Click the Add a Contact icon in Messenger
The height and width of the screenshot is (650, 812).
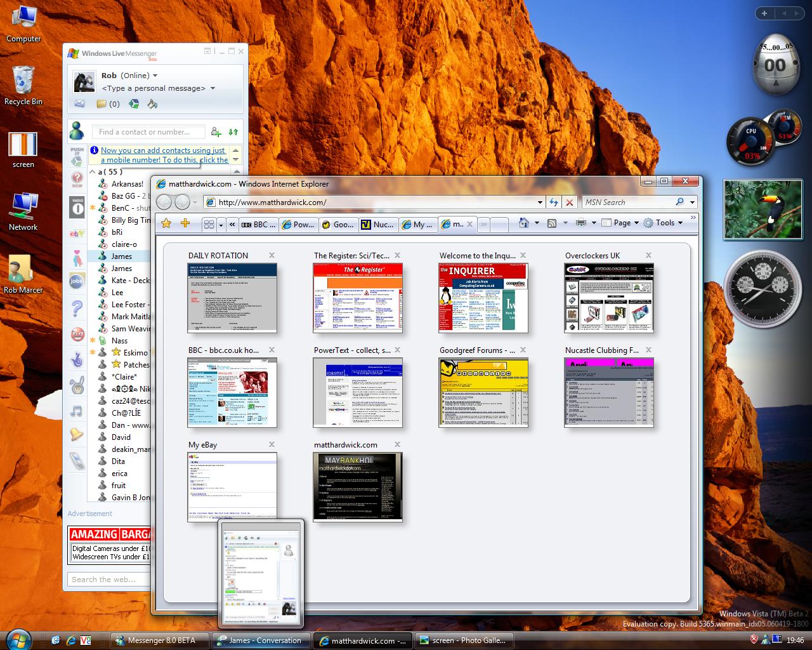216,132
